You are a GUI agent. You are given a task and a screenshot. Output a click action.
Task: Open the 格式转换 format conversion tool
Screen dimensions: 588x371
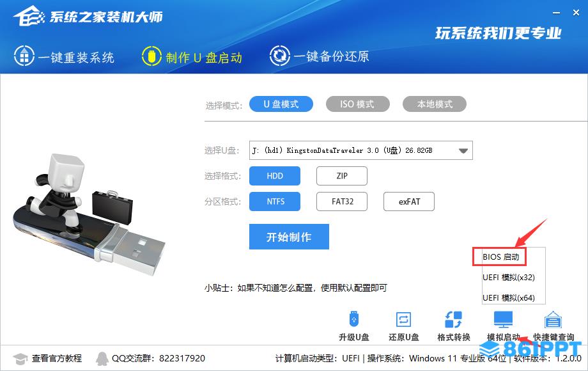(453, 320)
